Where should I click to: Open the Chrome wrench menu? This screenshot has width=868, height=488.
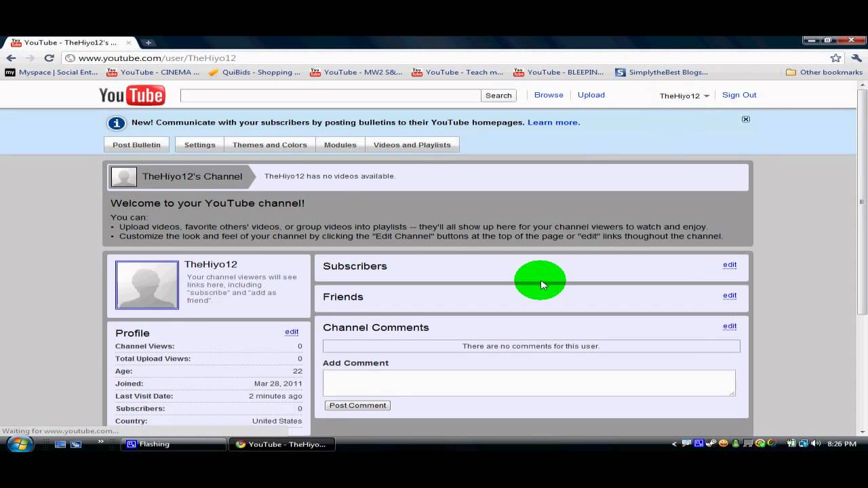pyautogui.click(x=857, y=58)
